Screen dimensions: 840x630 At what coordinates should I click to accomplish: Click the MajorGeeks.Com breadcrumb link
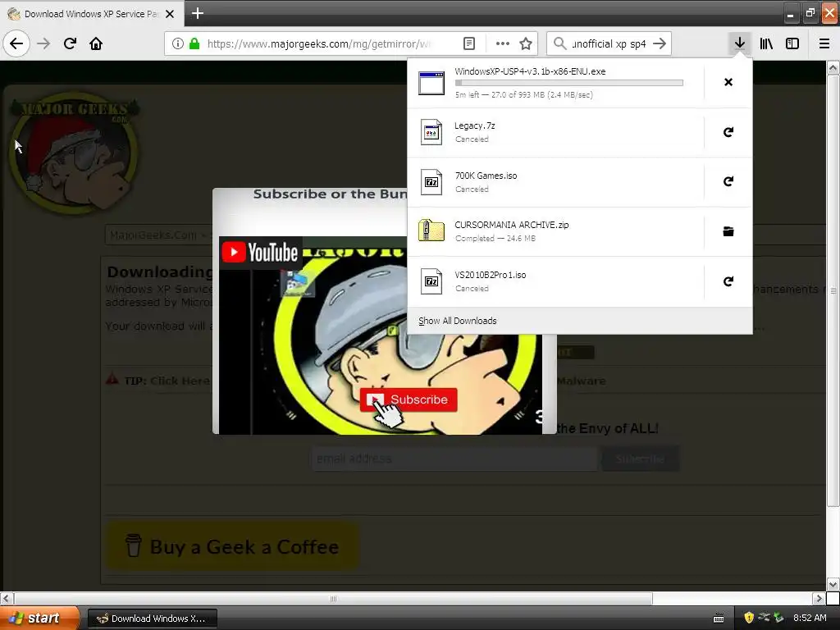[153, 235]
